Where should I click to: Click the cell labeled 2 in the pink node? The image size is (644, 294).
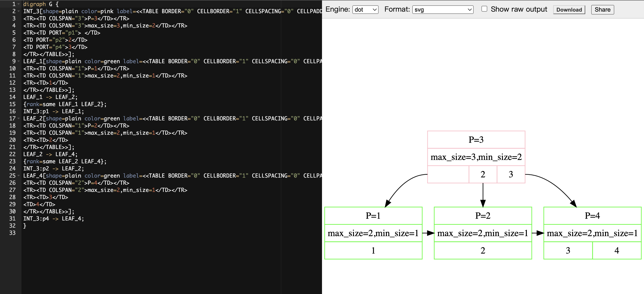coord(483,174)
